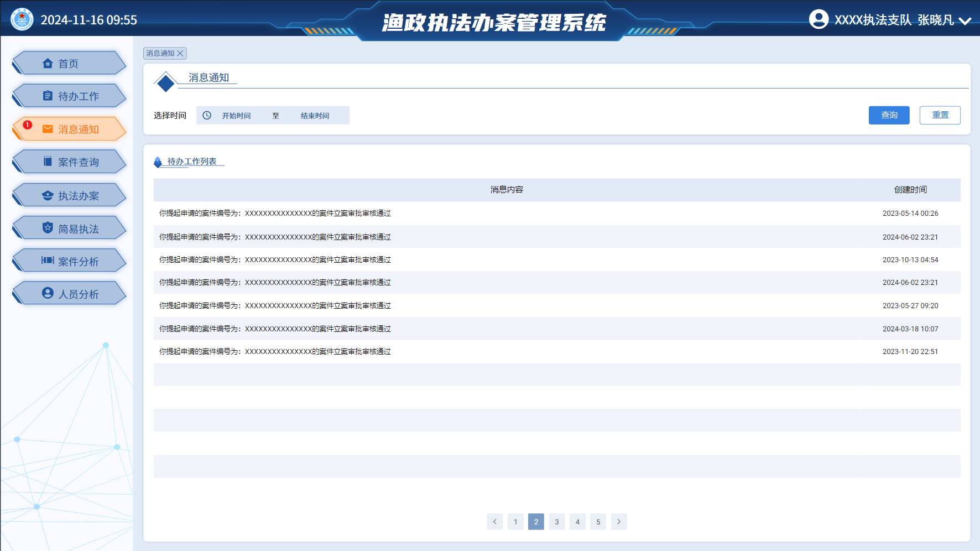Screen dimensions: 980x551
Task: Go to the previous page of results
Action: 494,522
